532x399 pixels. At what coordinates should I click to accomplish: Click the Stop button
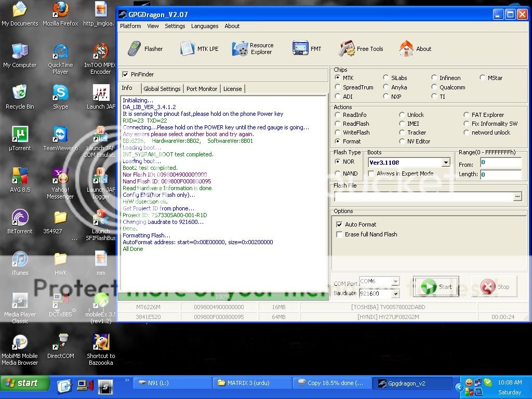click(x=495, y=287)
